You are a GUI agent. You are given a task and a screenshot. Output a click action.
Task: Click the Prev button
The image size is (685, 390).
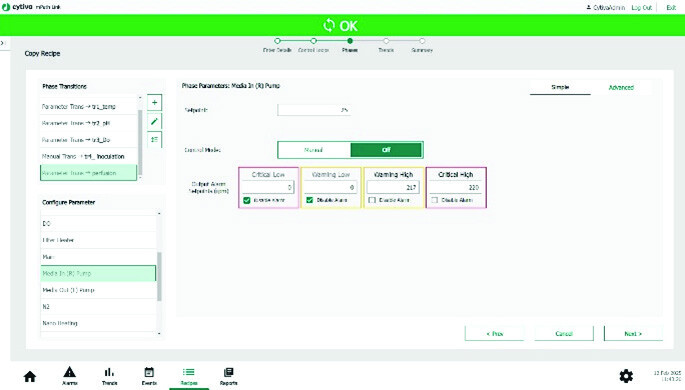(495, 334)
